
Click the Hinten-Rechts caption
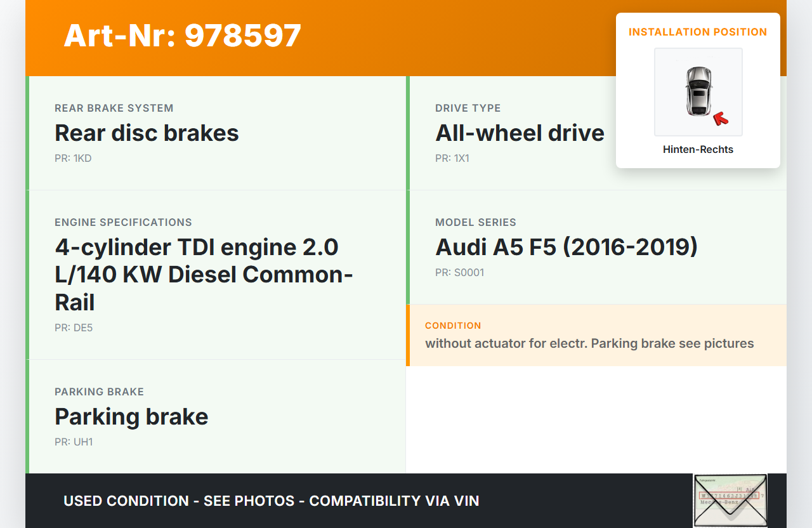coord(698,150)
